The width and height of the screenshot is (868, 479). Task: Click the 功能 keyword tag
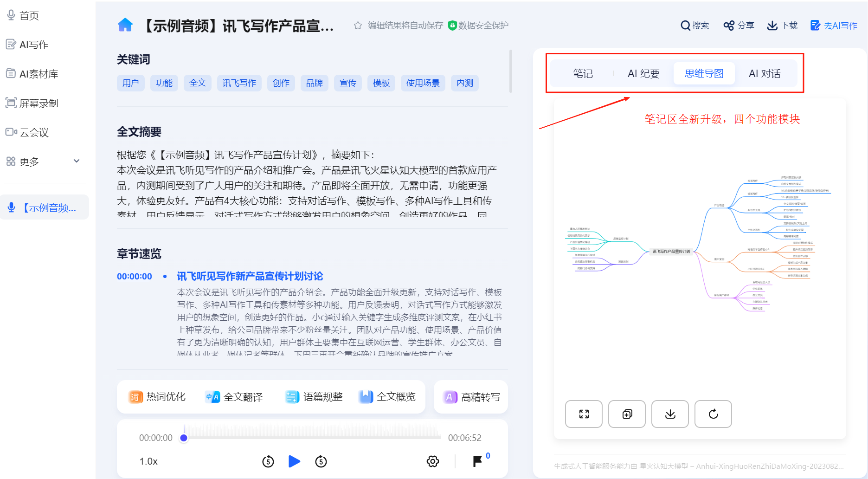click(164, 83)
